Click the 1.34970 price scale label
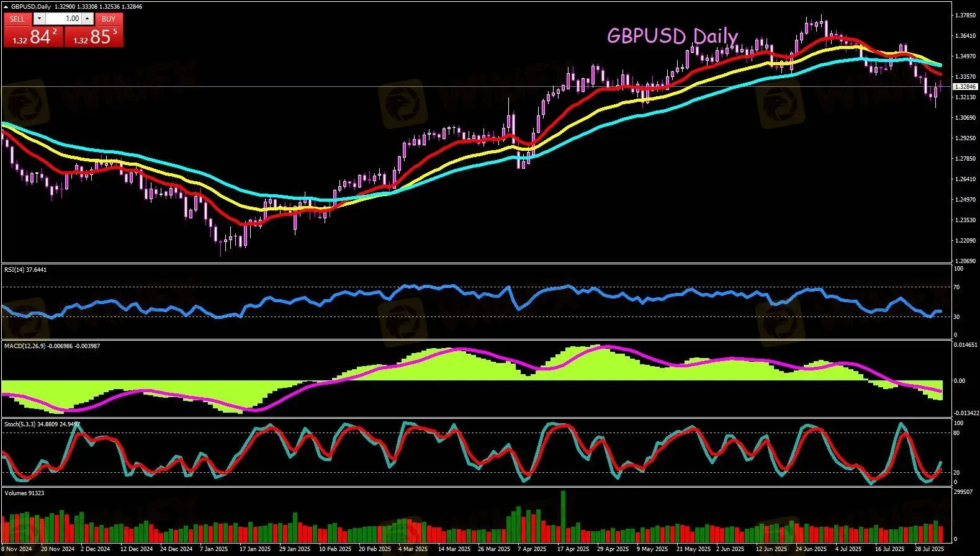Screen dimensions: 980x556 coord(964,56)
